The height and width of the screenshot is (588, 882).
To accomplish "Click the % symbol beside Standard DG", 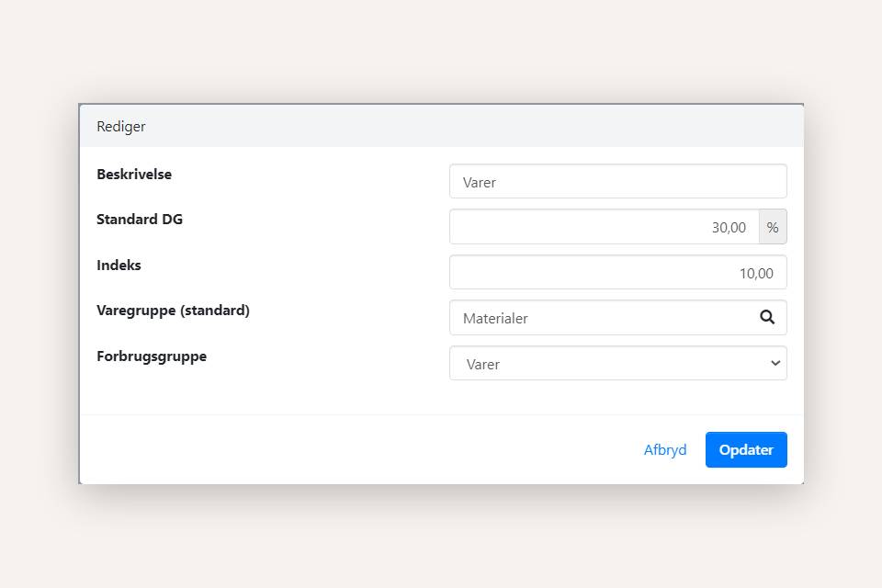I will (773, 227).
